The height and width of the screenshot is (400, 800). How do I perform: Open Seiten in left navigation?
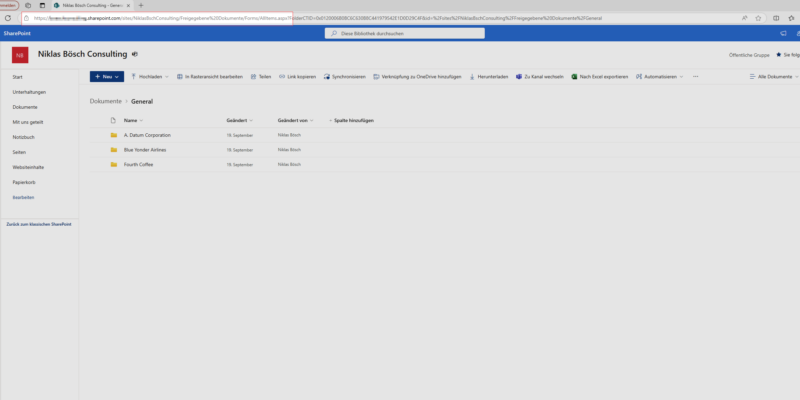click(x=19, y=152)
